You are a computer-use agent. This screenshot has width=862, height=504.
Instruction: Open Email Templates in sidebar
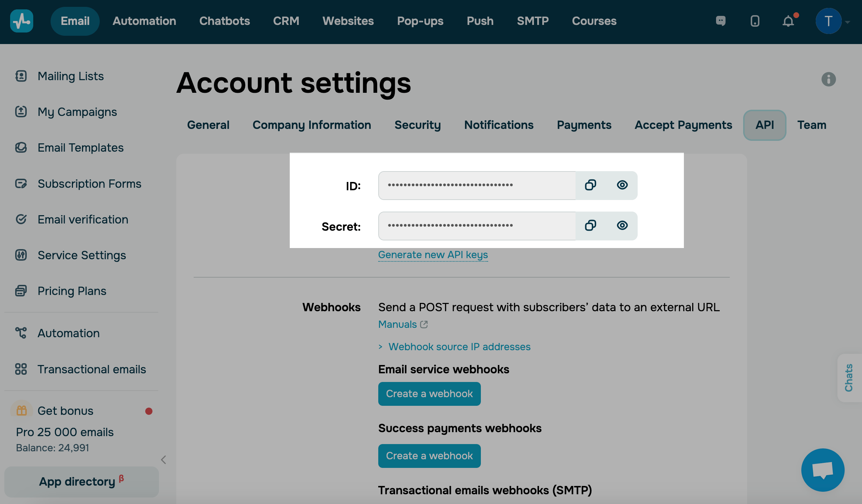(81, 148)
